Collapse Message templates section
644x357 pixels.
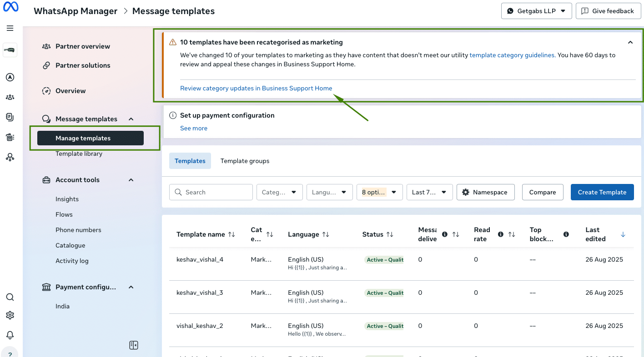click(x=131, y=119)
